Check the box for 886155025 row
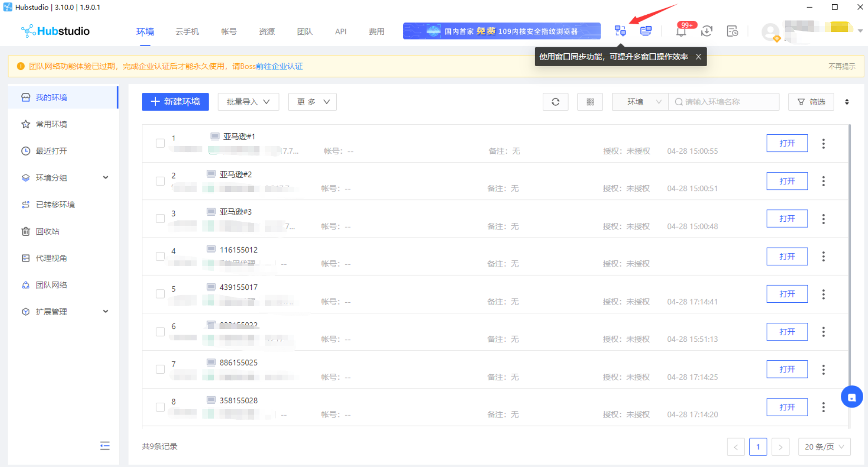Screen dimensions: 868x467 click(160, 369)
